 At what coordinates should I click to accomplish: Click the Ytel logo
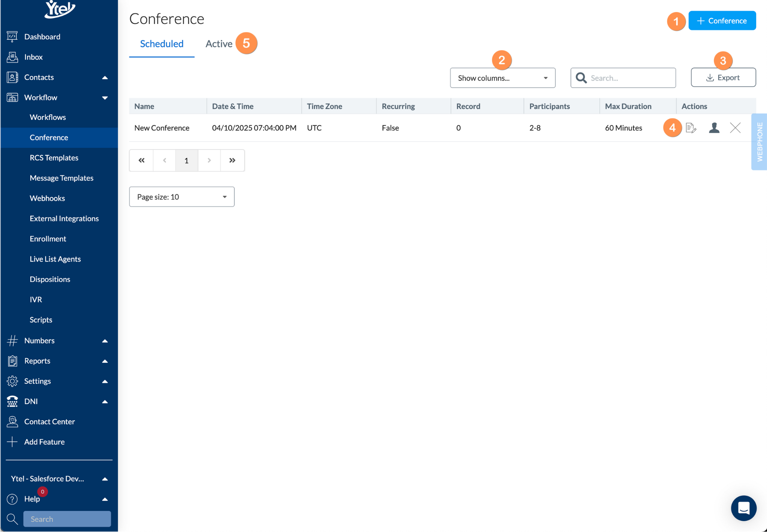click(x=60, y=9)
